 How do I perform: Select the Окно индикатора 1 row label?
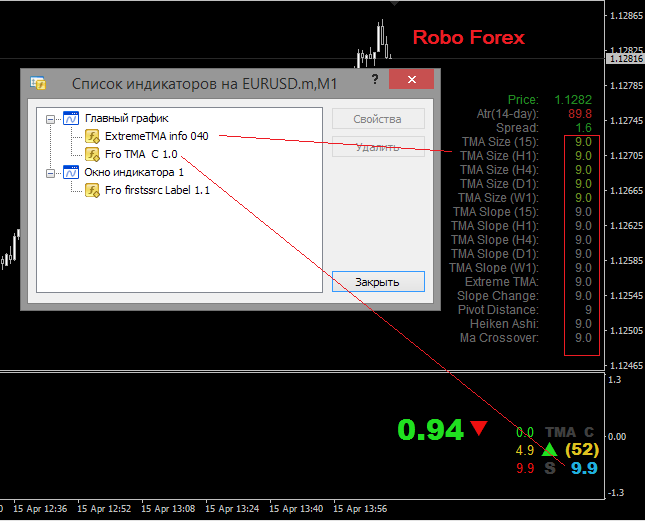click(x=134, y=172)
